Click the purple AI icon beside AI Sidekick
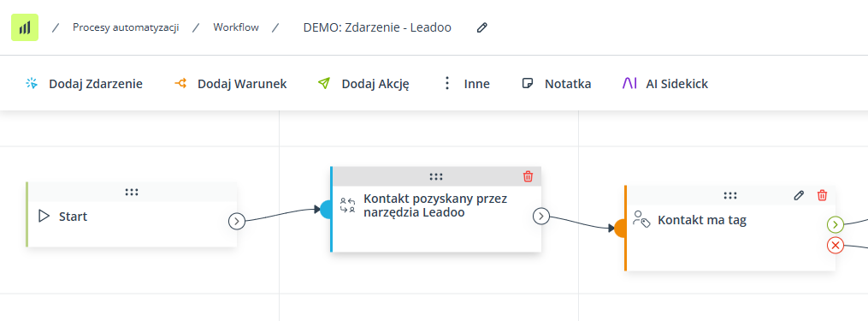Screen dimensions: 868x321 [x=629, y=84]
